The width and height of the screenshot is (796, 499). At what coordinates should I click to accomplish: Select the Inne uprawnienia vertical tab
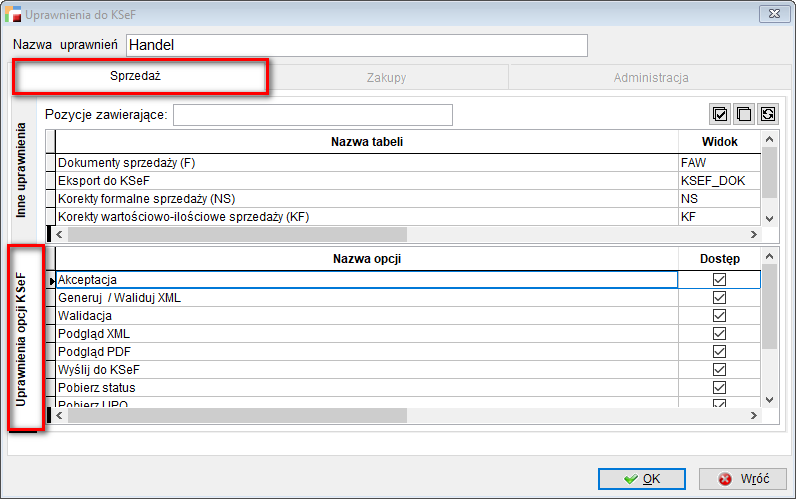(22, 170)
